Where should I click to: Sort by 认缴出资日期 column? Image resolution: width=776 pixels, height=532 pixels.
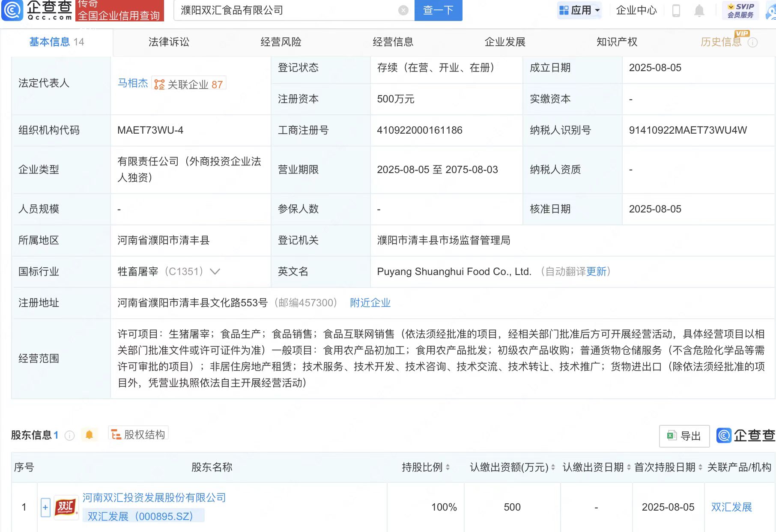point(629,467)
